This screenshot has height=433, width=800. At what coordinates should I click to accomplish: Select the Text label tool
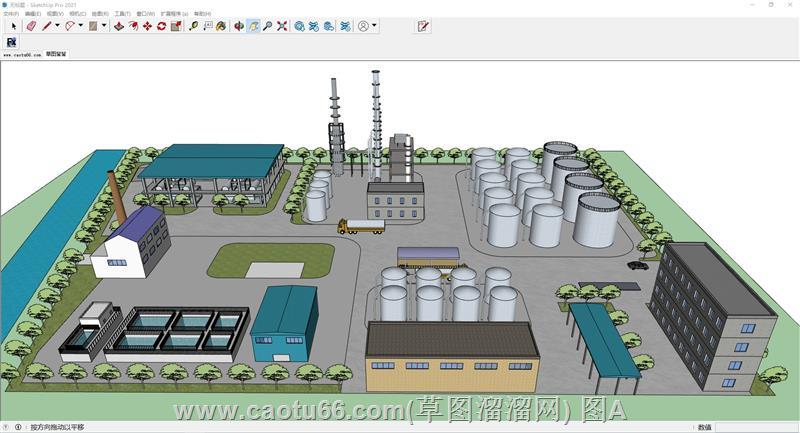click(208, 26)
